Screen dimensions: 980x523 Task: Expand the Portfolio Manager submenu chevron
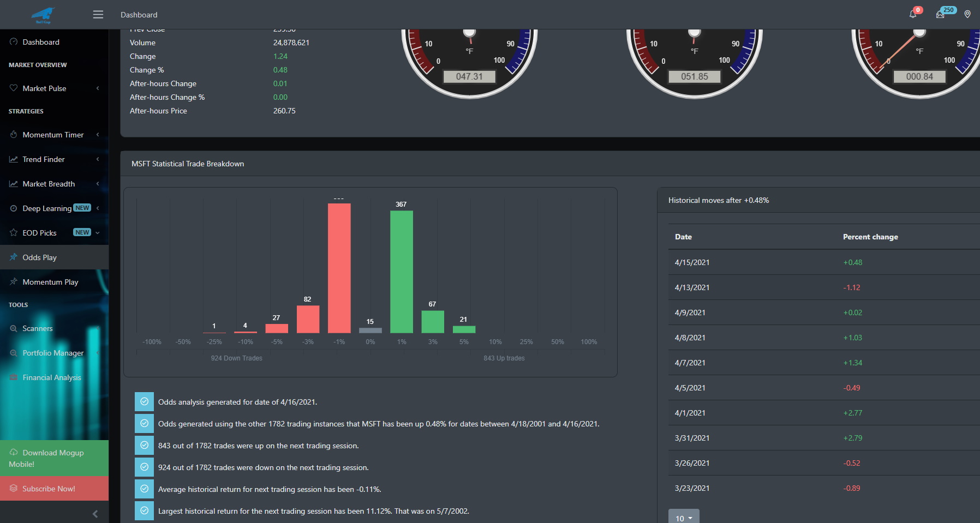[98, 353]
